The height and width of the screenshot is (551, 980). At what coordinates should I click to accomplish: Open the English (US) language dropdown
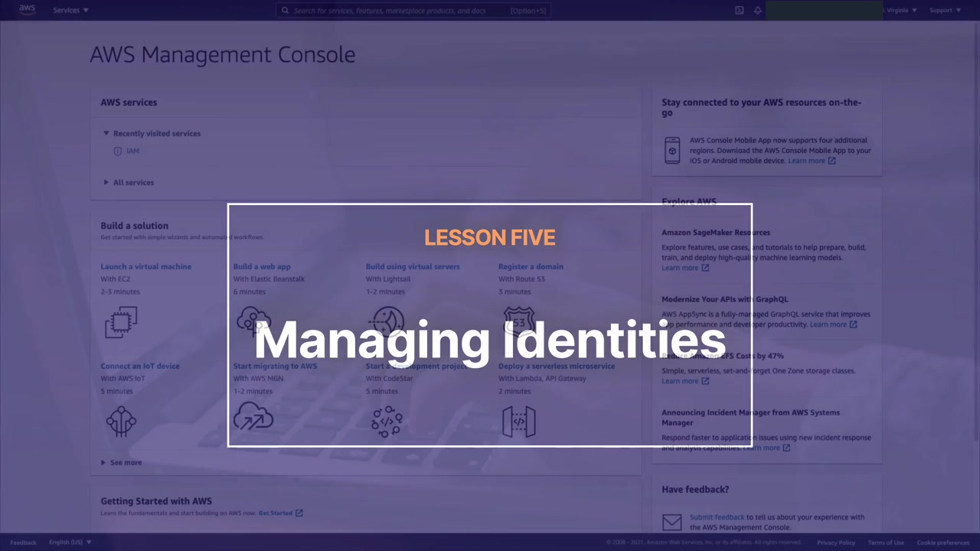(70, 543)
